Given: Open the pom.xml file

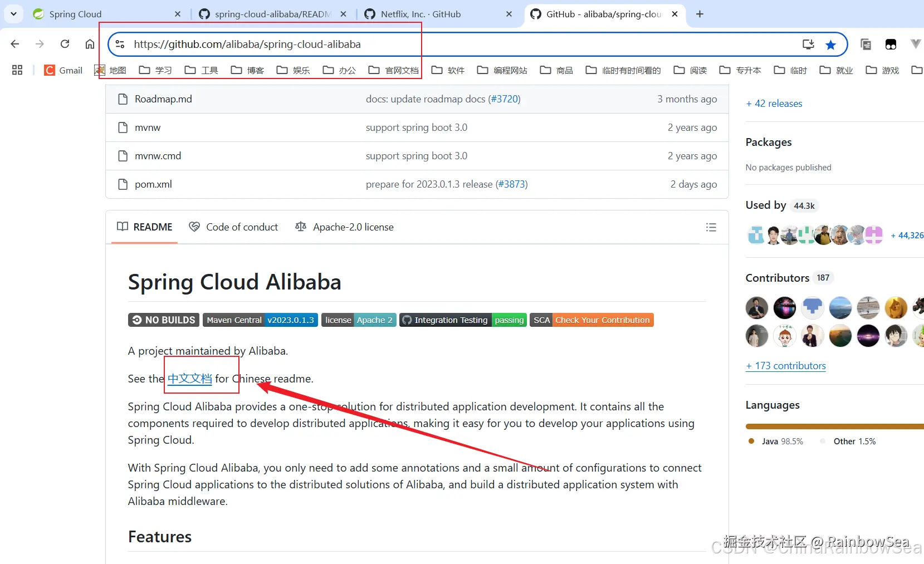Looking at the screenshot, I should click(153, 184).
